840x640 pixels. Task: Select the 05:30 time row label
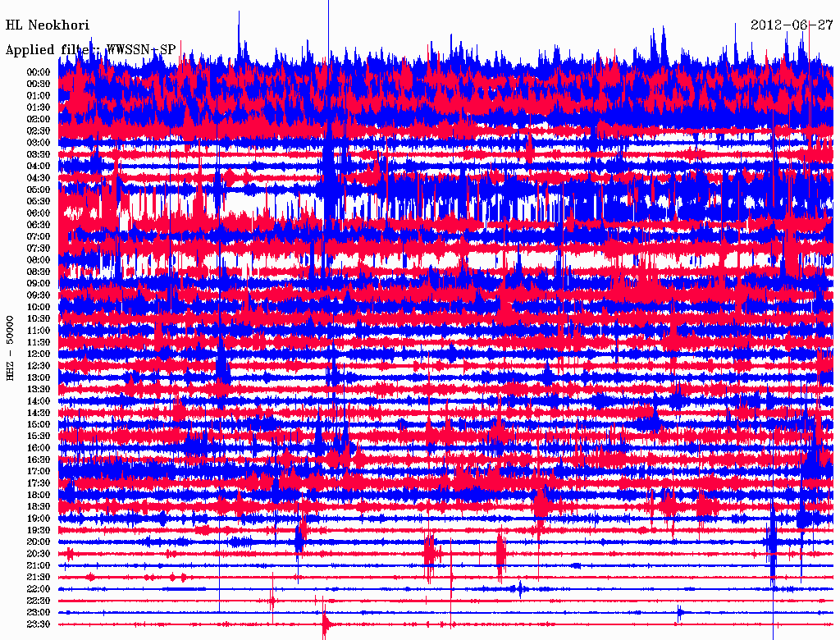point(39,202)
